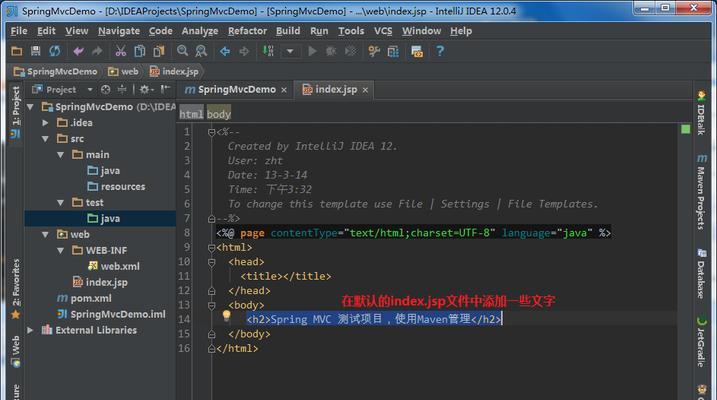The image size is (717, 400).
Task: Click the Debug bug icon
Action: pos(331,51)
